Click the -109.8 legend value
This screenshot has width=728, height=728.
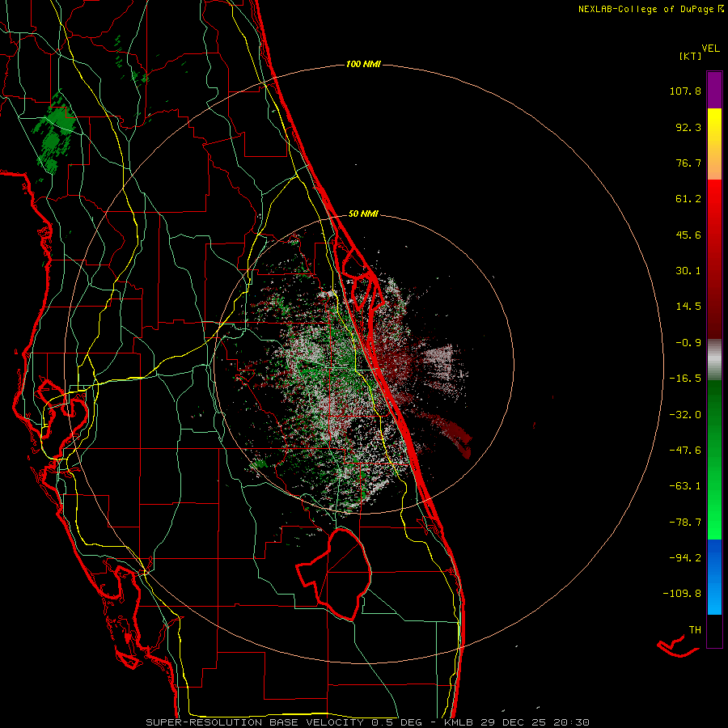(682, 594)
